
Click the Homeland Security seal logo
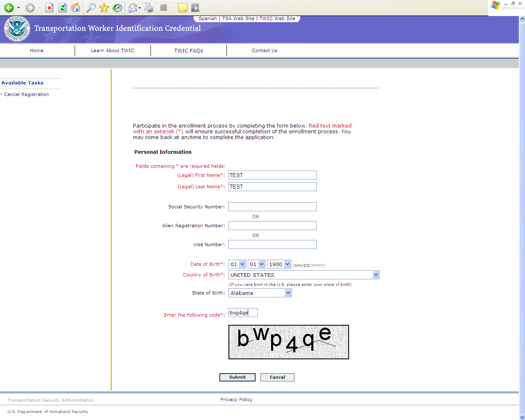coord(17,29)
